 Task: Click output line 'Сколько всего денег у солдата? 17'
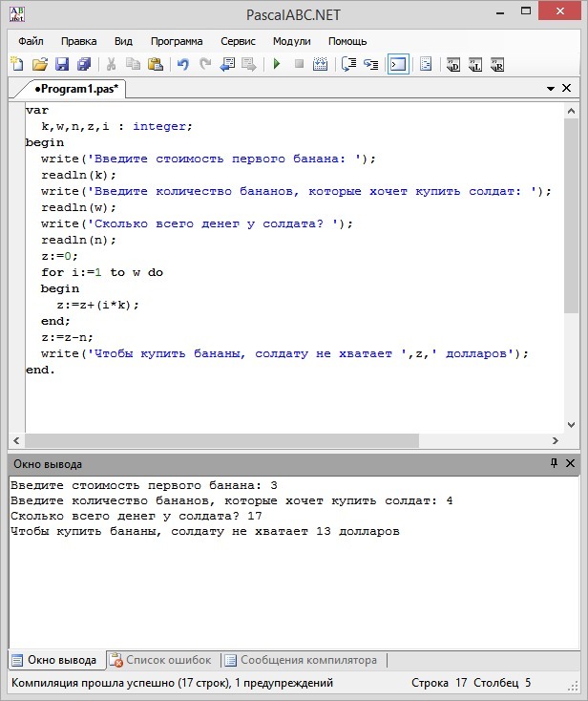[136, 516]
